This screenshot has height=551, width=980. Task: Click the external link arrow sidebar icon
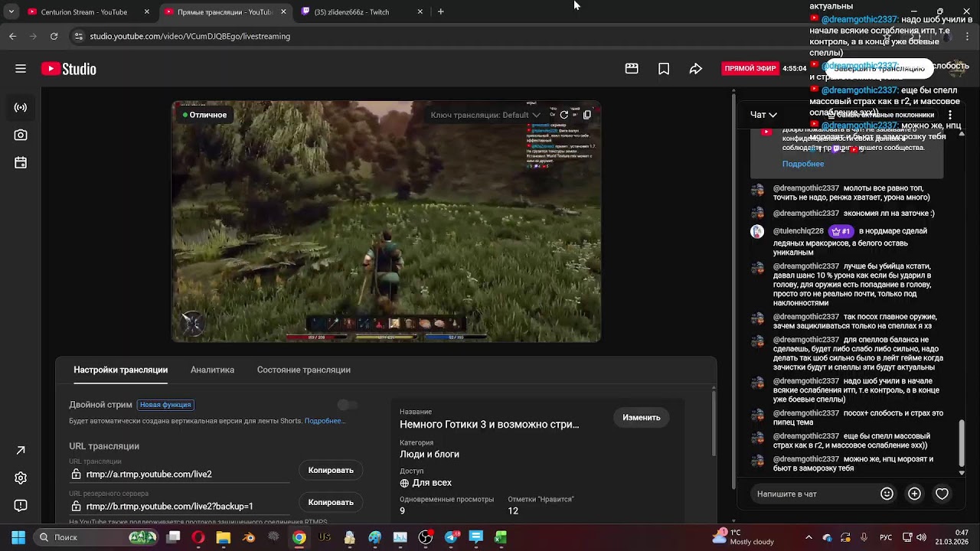tap(21, 450)
